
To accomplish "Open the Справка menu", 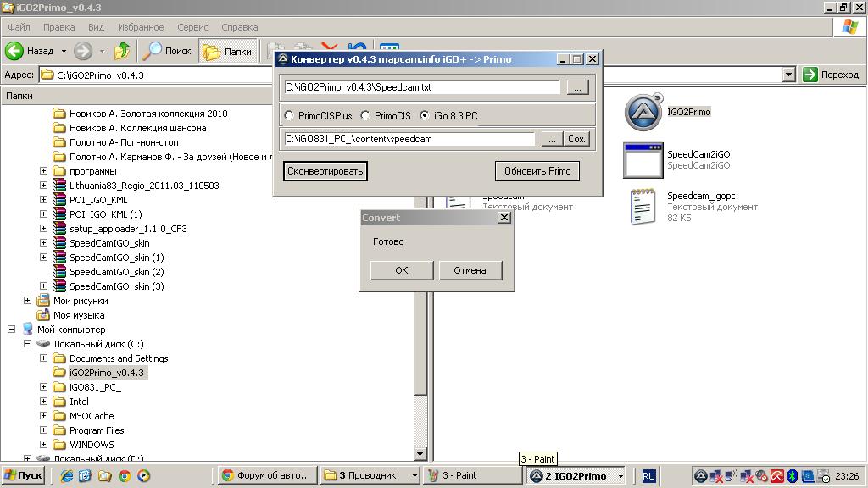I will tap(239, 27).
